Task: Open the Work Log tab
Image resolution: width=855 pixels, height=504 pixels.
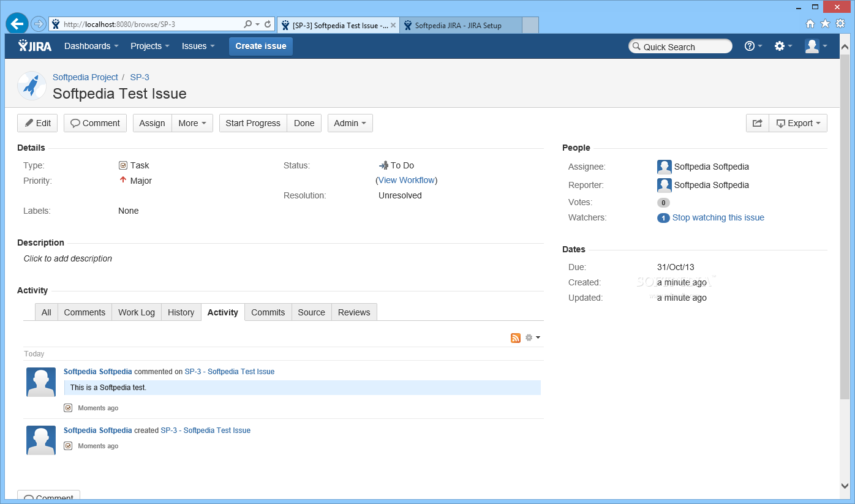Action: coord(137,312)
